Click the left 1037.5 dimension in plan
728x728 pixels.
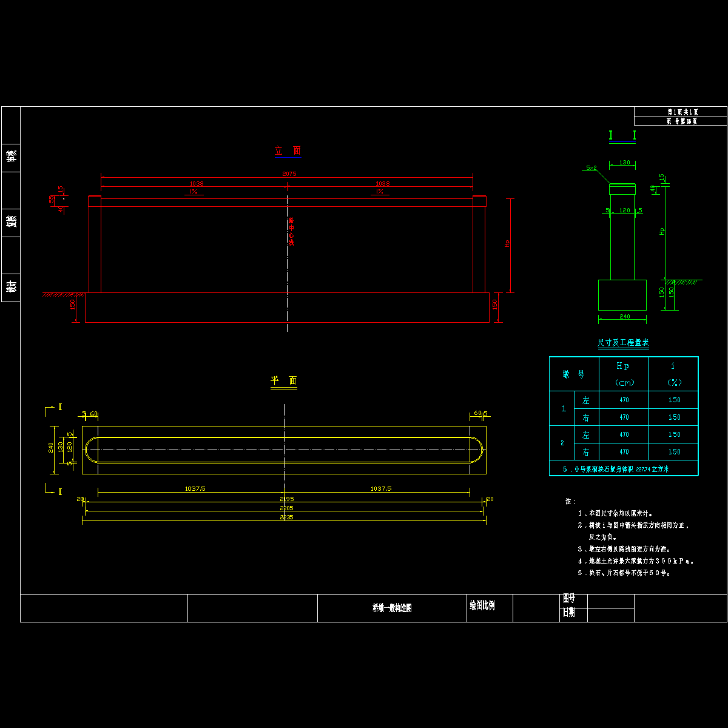pyautogui.click(x=194, y=488)
